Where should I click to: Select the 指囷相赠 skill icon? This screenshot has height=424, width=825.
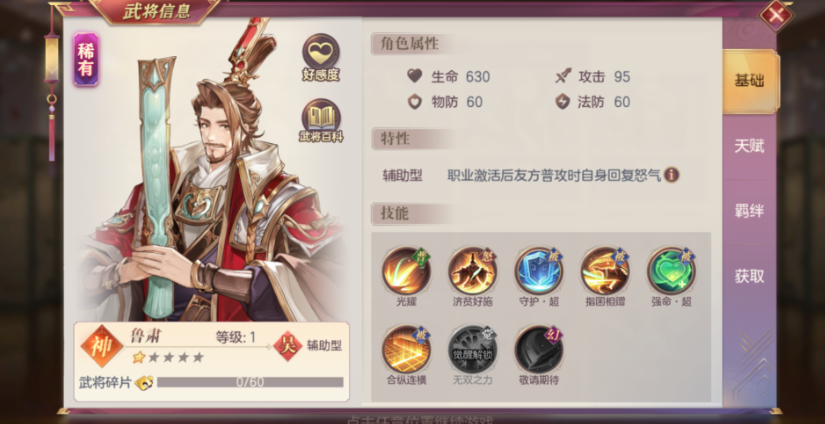[605, 271]
